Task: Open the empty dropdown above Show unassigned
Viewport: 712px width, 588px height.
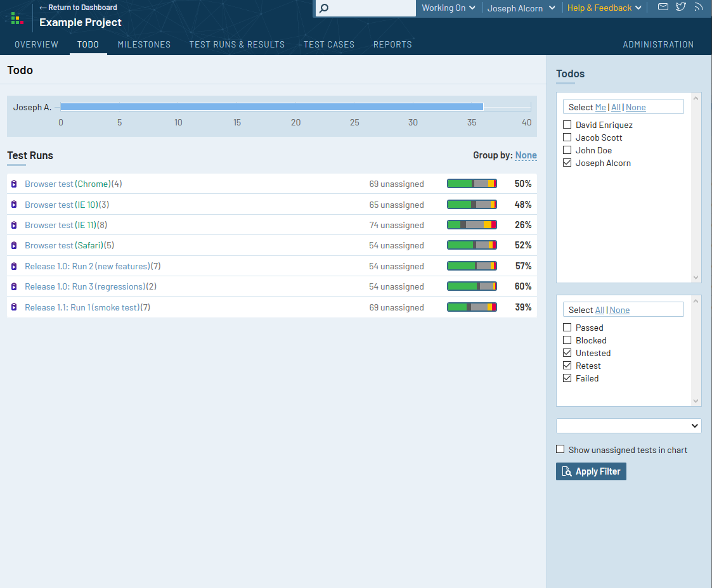Action: 628,426
